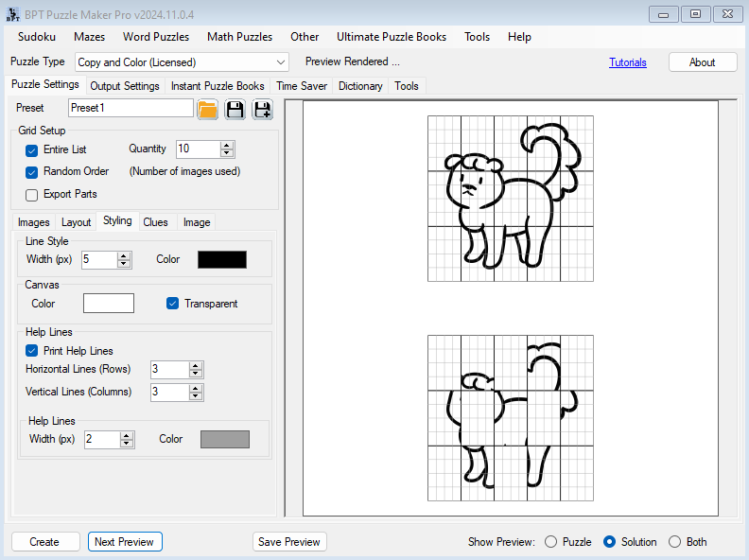Open the Help menu

coord(519,37)
